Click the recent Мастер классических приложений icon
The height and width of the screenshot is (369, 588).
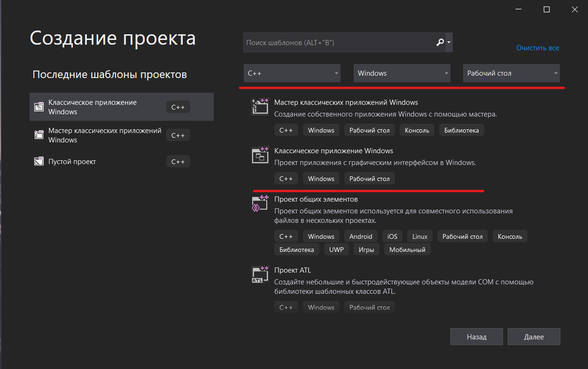click(39, 134)
